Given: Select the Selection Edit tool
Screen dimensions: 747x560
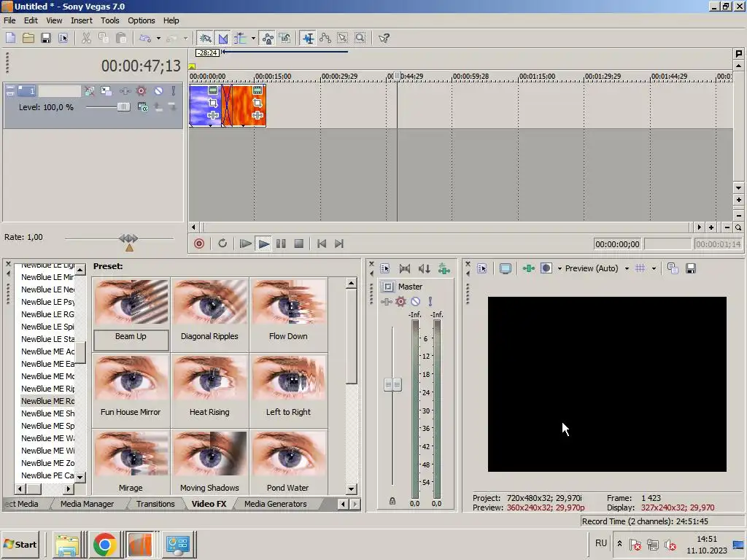Looking at the screenshot, I should pos(343,38).
